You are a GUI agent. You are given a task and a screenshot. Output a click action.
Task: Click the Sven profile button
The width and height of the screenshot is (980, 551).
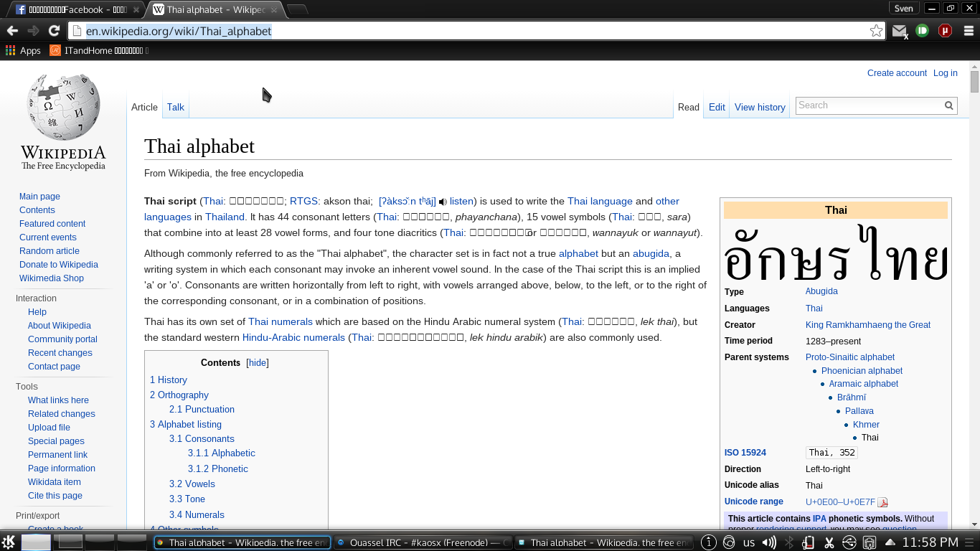point(903,8)
